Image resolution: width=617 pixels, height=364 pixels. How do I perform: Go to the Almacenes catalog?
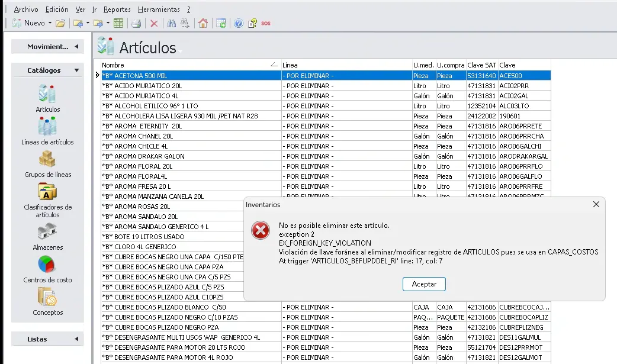pyautogui.click(x=47, y=232)
